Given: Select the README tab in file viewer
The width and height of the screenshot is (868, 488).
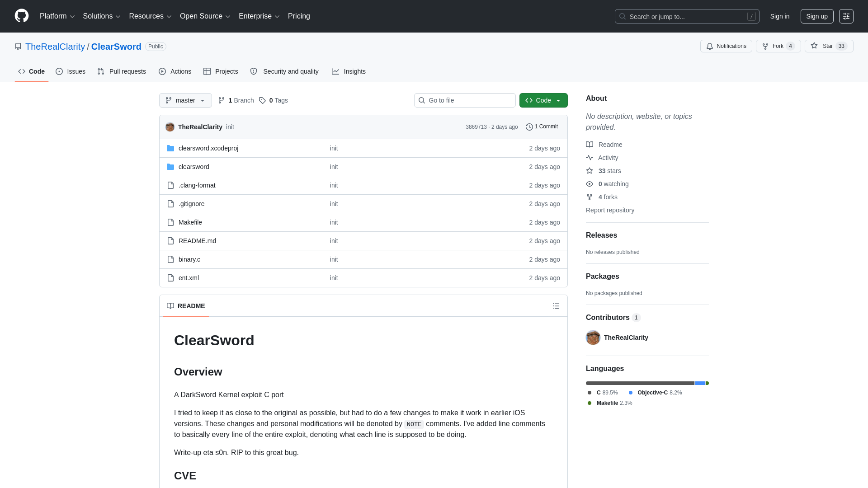Looking at the screenshot, I should click(x=186, y=306).
